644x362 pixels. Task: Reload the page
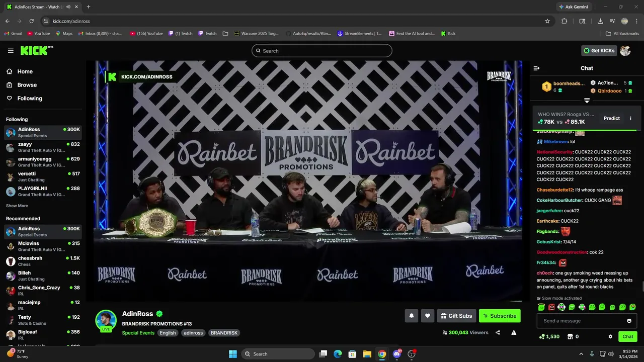31,21
